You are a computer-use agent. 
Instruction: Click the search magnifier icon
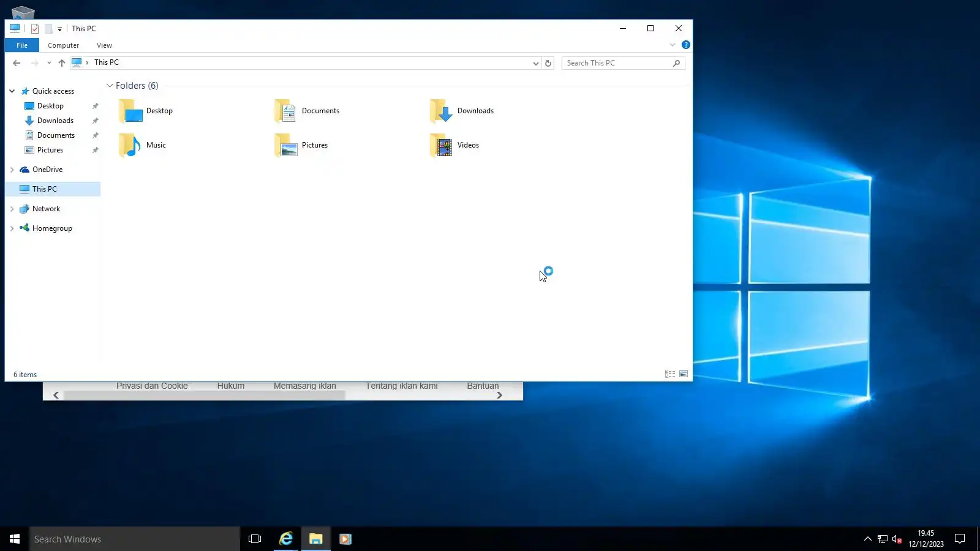(676, 63)
